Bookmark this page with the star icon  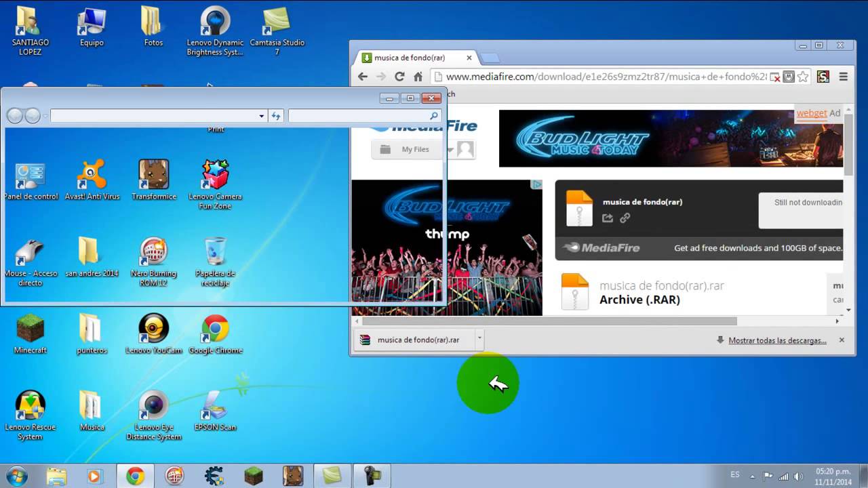click(803, 77)
